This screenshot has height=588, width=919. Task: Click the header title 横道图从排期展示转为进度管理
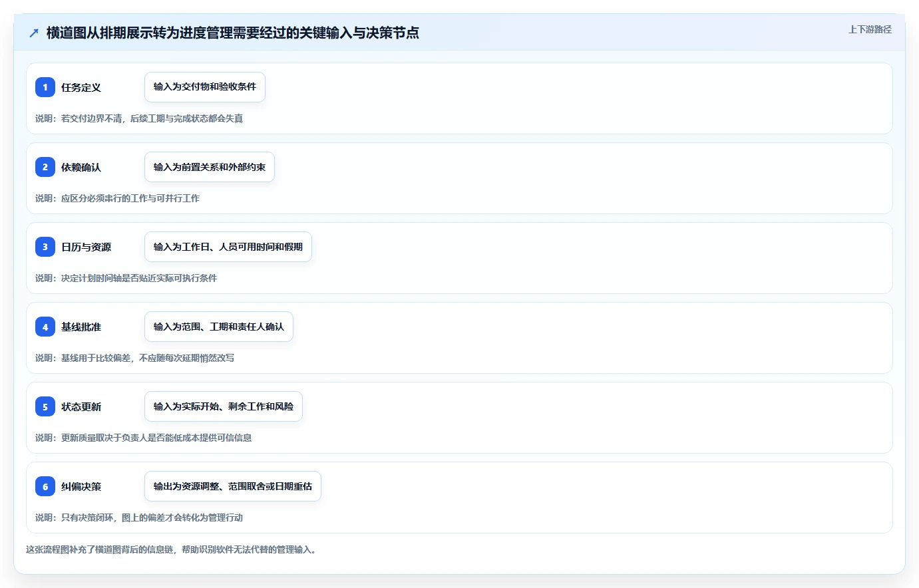coord(139,33)
